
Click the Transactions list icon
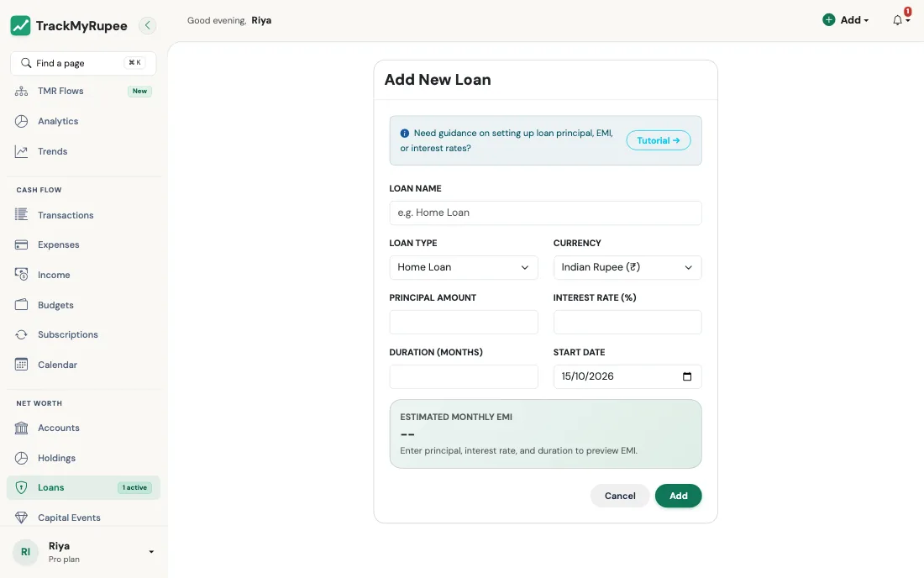click(21, 214)
